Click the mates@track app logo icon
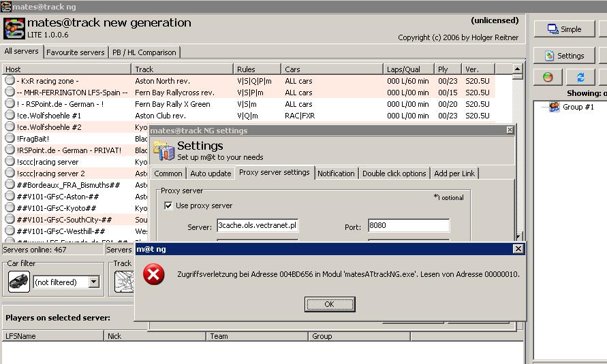The height and width of the screenshot is (364, 607). [x=14, y=29]
